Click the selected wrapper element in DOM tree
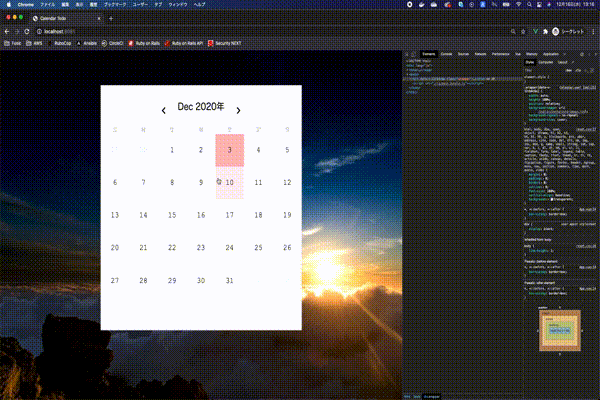The image size is (600, 400). (x=463, y=79)
